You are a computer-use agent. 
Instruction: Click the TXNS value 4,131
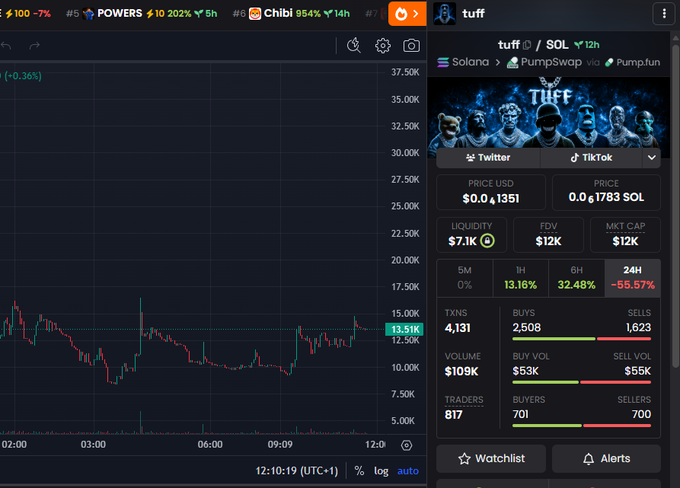[x=458, y=328]
